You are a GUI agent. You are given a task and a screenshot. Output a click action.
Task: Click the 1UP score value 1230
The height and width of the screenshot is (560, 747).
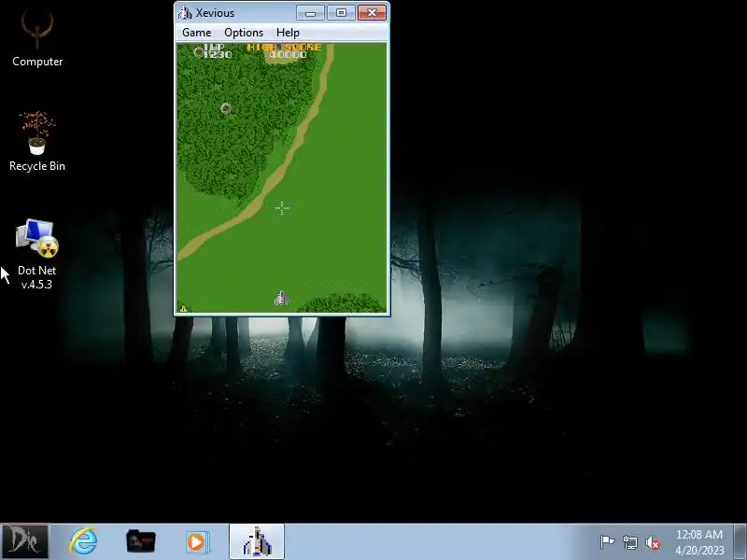click(218, 55)
